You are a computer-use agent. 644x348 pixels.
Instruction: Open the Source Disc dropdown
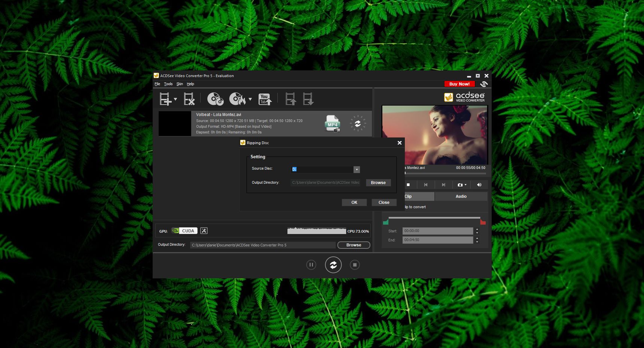[357, 170]
